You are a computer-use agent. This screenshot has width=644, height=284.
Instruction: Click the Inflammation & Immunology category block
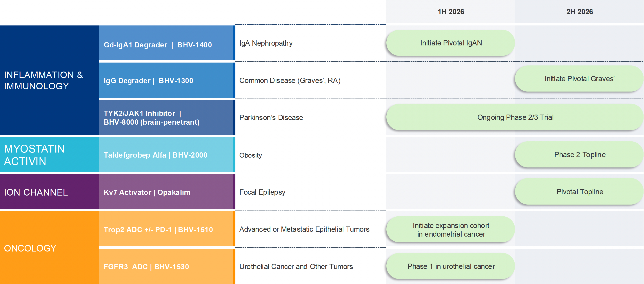tap(49, 80)
